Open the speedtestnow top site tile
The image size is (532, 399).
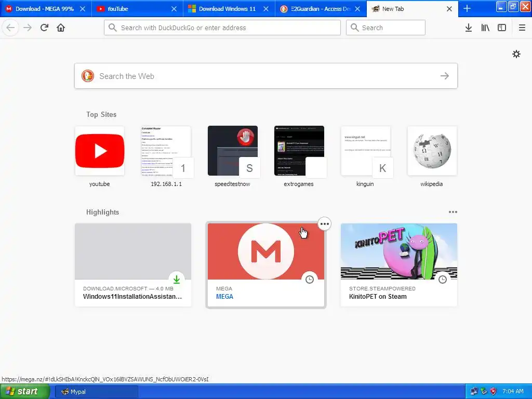tap(233, 151)
